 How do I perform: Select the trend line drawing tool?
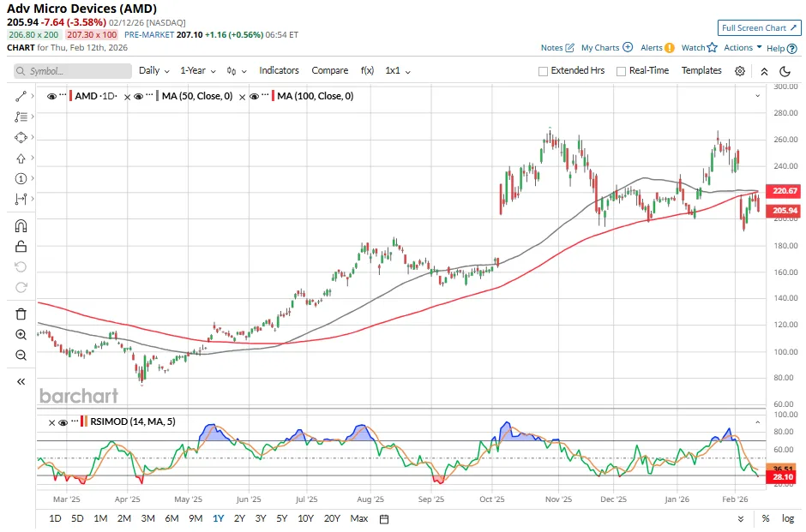[x=21, y=96]
